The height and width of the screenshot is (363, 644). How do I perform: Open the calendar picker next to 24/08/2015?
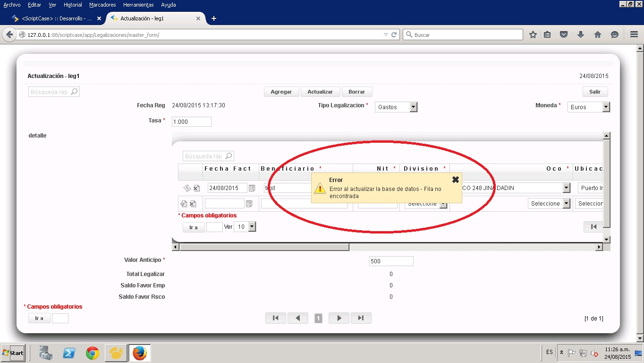(x=252, y=188)
